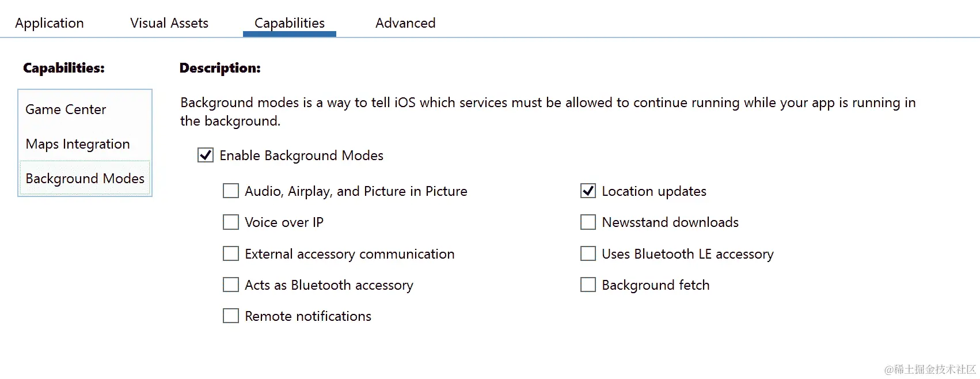Tick External accessory communication checkbox
This screenshot has width=980, height=379.
tap(231, 254)
